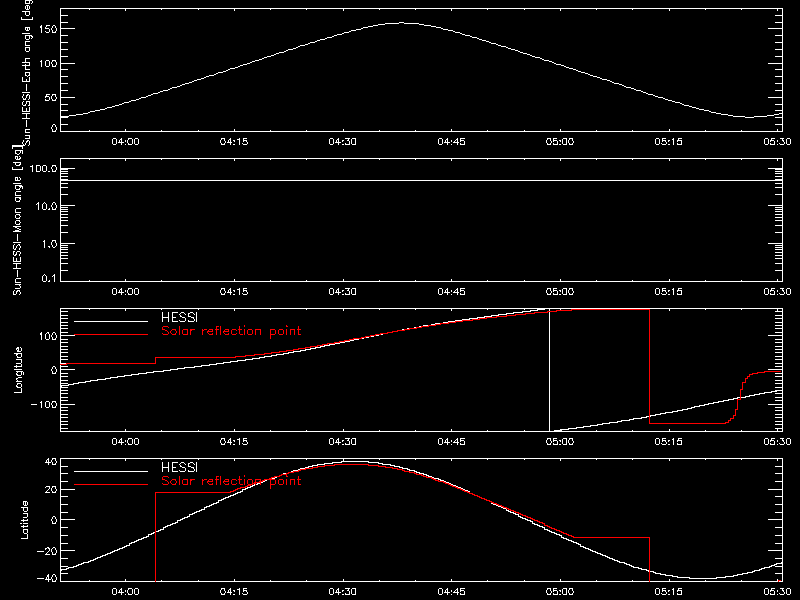Viewport: 800px width, 600px height.
Task: Select 04:30 label under Earth angle plot
Action: pos(342,141)
